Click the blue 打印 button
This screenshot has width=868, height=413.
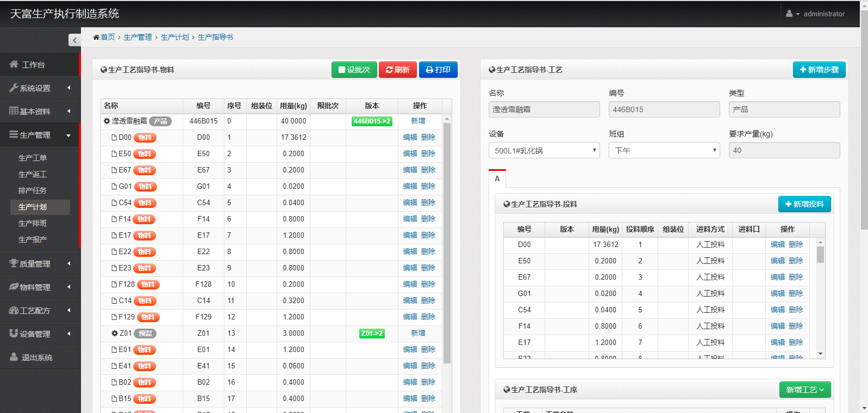[438, 70]
